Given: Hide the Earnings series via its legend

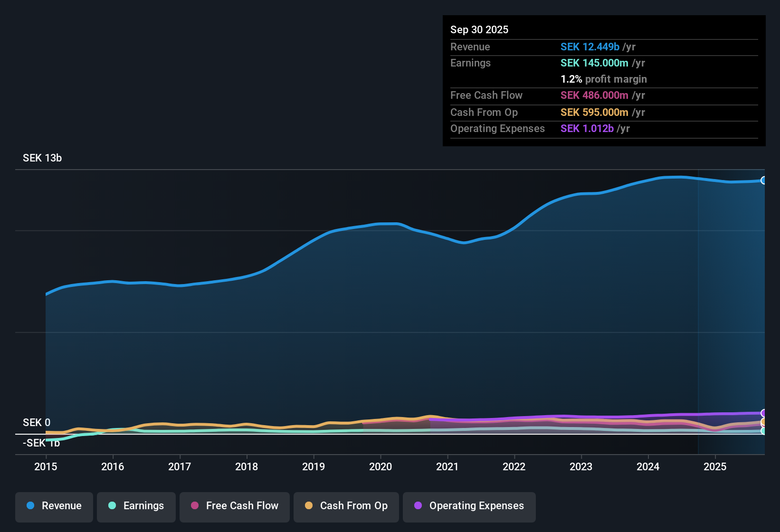Looking at the screenshot, I should tap(136, 506).
